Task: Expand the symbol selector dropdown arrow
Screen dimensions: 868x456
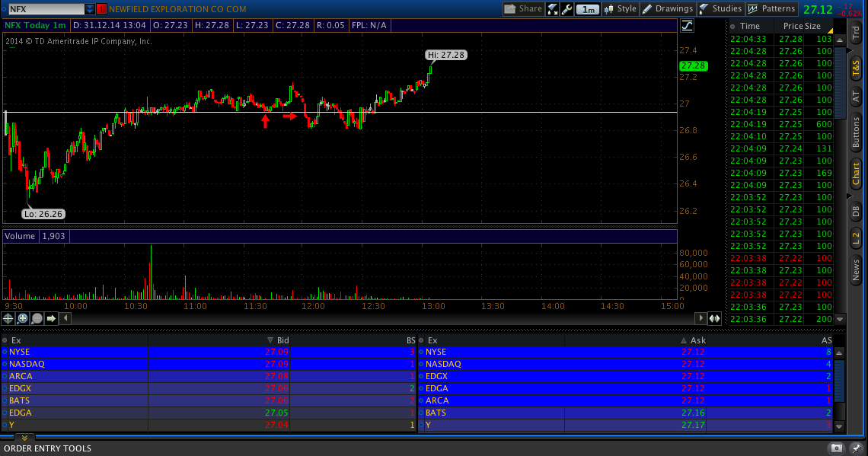Action: click(90, 9)
